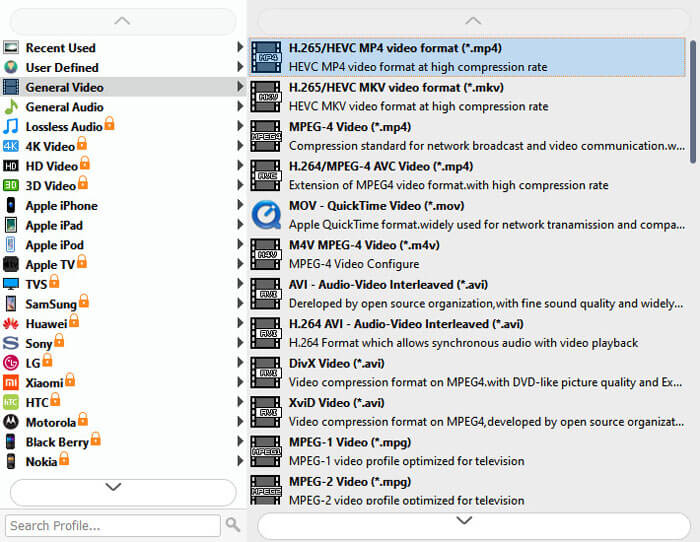Image resolution: width=700 pixels, height=542 pixels.
Task: Click the Motorola logo icon
Action: (x=11, y=422)
